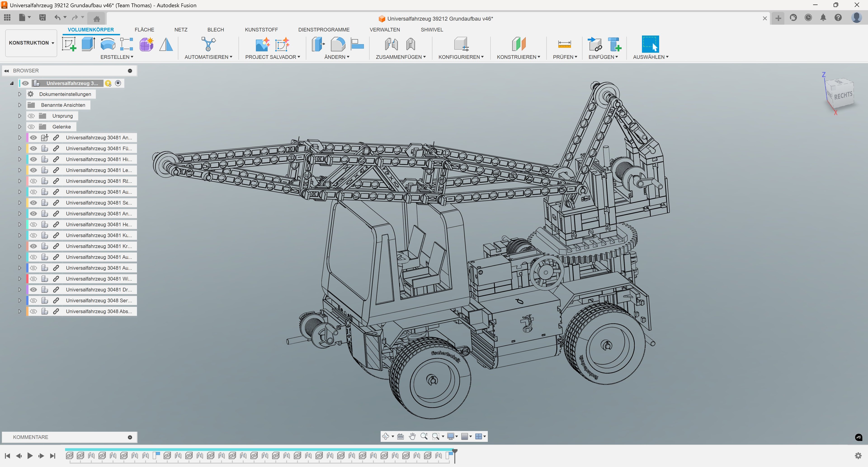Hide the Universalfahrzeug 30481 Fü... component
The image size is (868, 467).
point(33,148)
